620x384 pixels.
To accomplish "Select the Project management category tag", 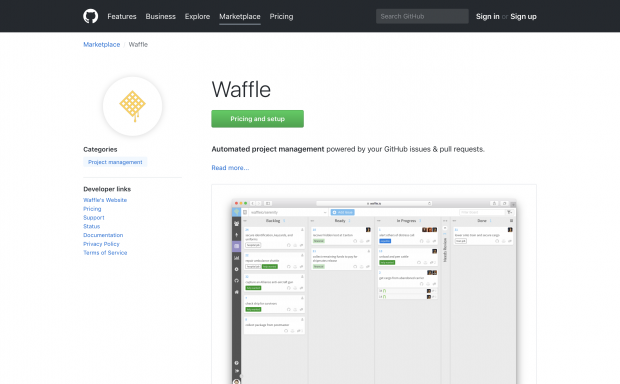I will [x=115, y=162].
